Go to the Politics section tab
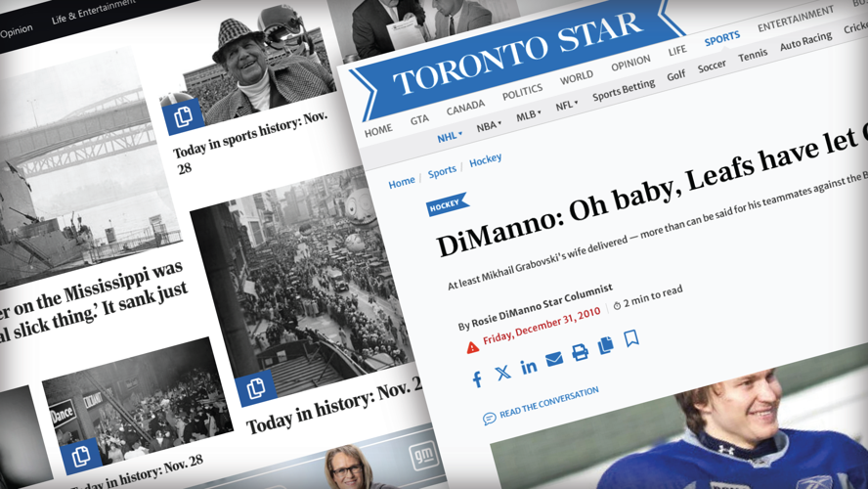868x489 pixels. click(522, 92)
